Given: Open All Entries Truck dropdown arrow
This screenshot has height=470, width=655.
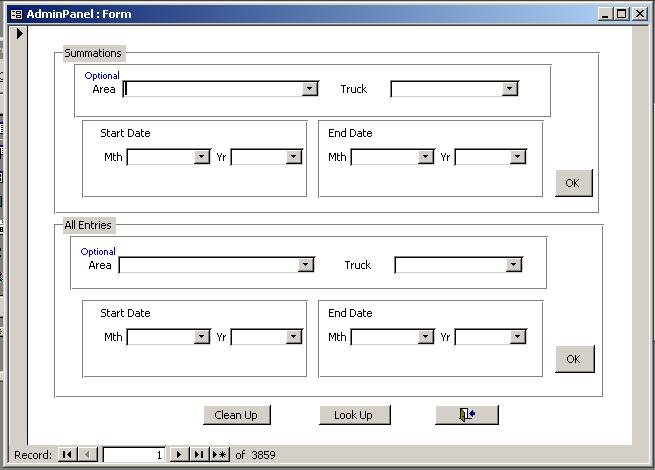Looking at the screenshot, I should pyautogui.click(x=513, y=264).
